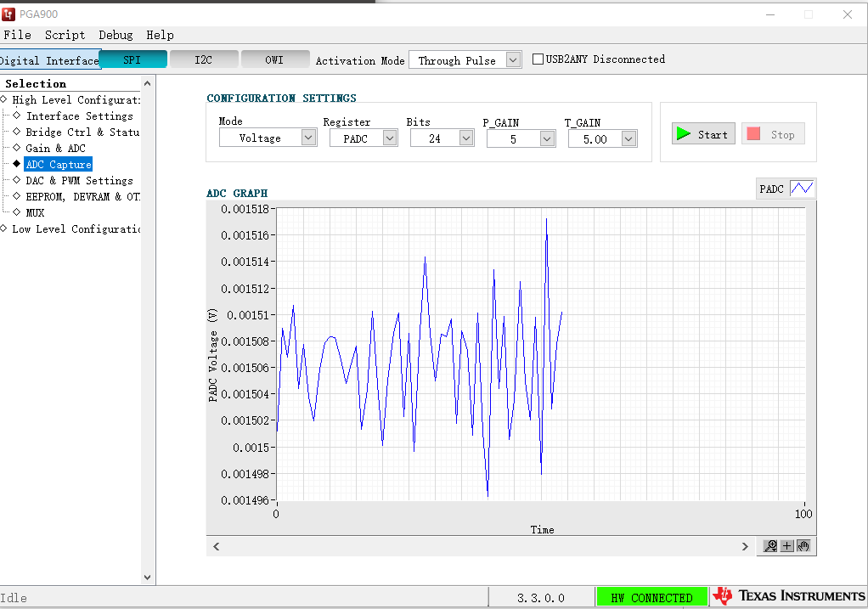Click the PADC plot legend label
The width and height of the screenshot is (868, 609).
[x=771, y=189]
